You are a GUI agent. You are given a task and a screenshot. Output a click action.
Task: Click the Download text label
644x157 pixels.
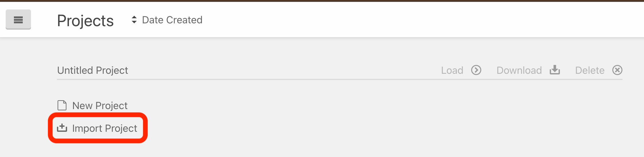tap(519, 70)
